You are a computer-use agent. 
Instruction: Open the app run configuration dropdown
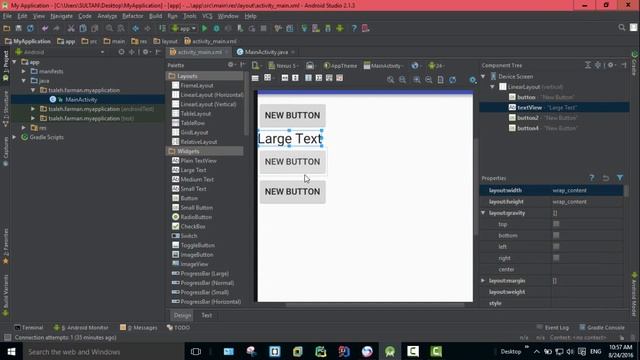tap(184, 28)
